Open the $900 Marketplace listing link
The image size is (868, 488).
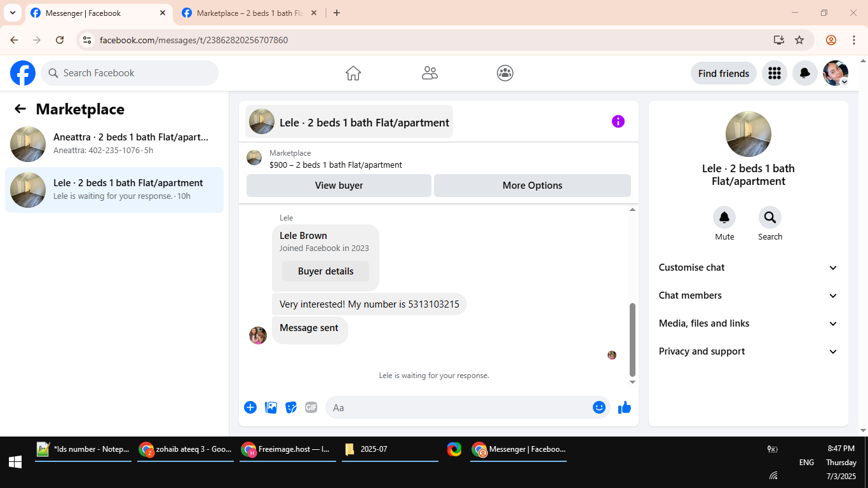click(336, 165)
